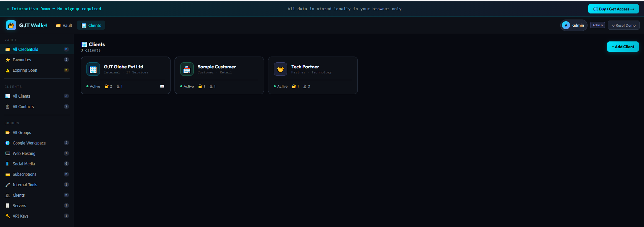Screen dimensions: 644x227
Task: Click the "3 clients" count text
Action: click(x=90, y=51)
